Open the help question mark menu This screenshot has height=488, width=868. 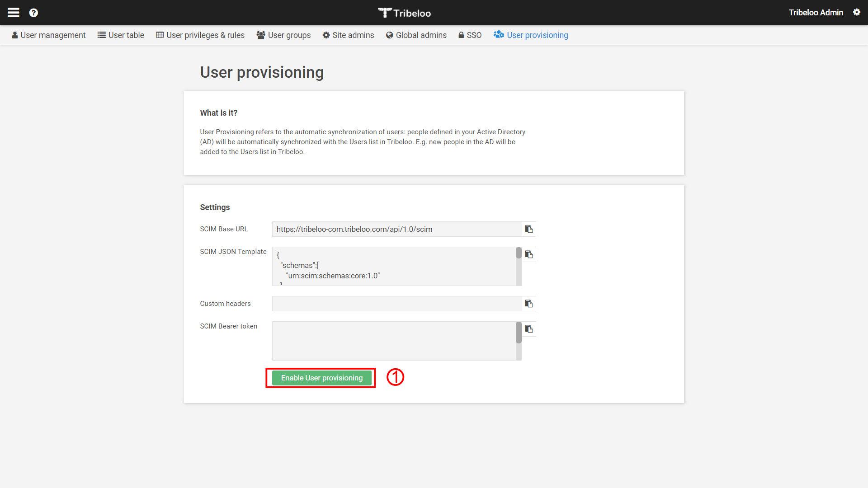pyautogui.click(x=33, y=12)
